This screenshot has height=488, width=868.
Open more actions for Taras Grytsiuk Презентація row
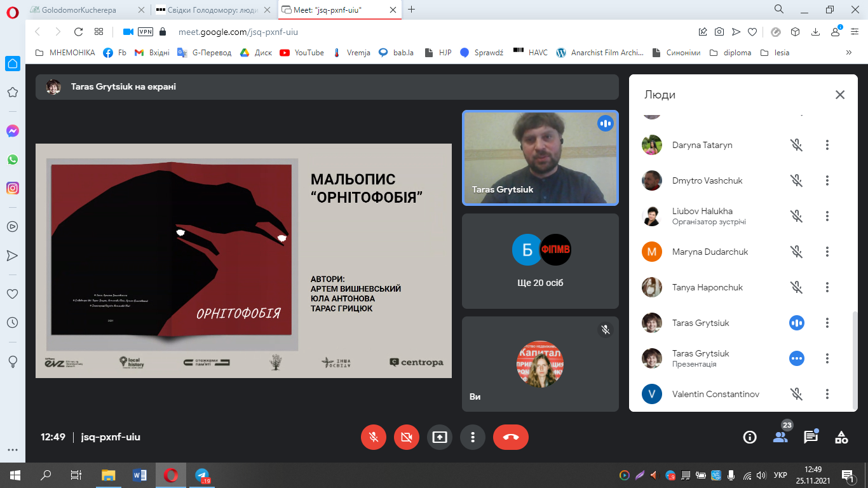click(x=827, y=358)
